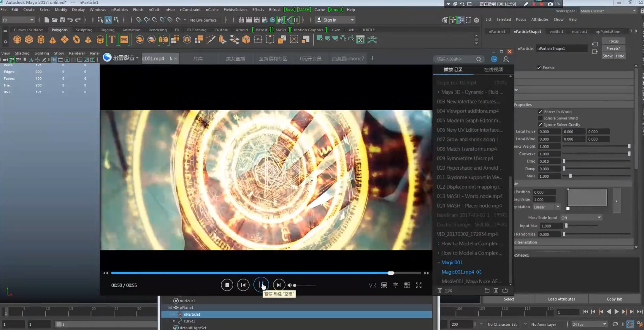The height and width of the screenshot is (330, 644).
Task: Click the Input Max value field
Action: pos(551,226)
